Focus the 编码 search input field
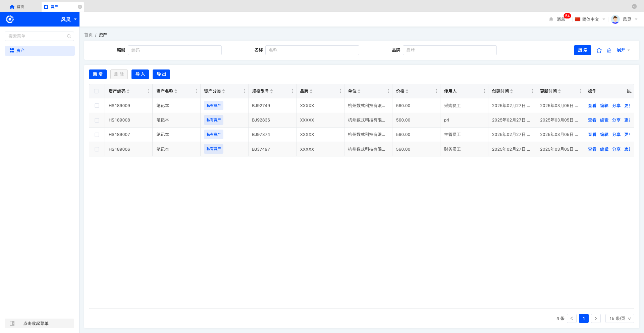Screen dimensions: 644x333 pos(174,50)
